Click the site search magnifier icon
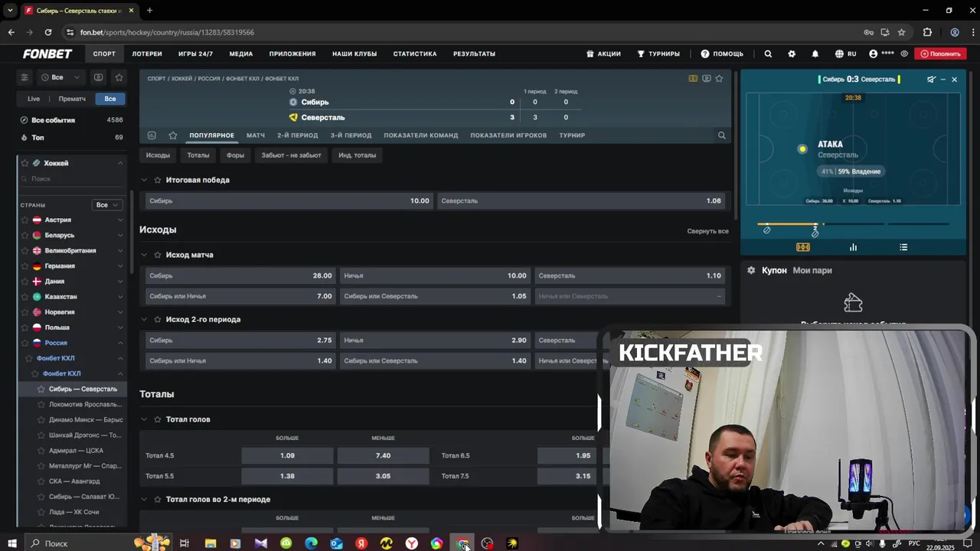Image resolution: width=980 pixels, height=551 pixels. [768, 54]
